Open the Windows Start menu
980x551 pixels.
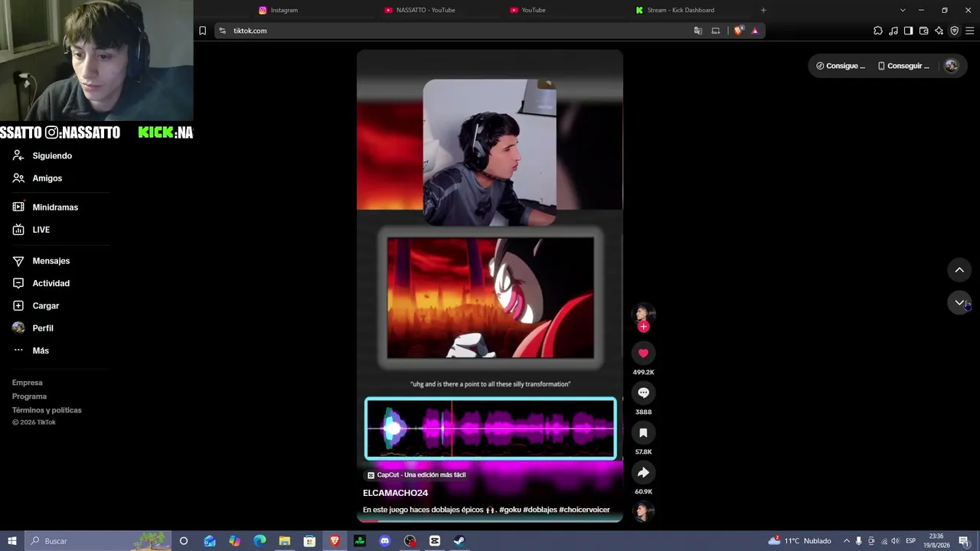(x=12, y=541)
